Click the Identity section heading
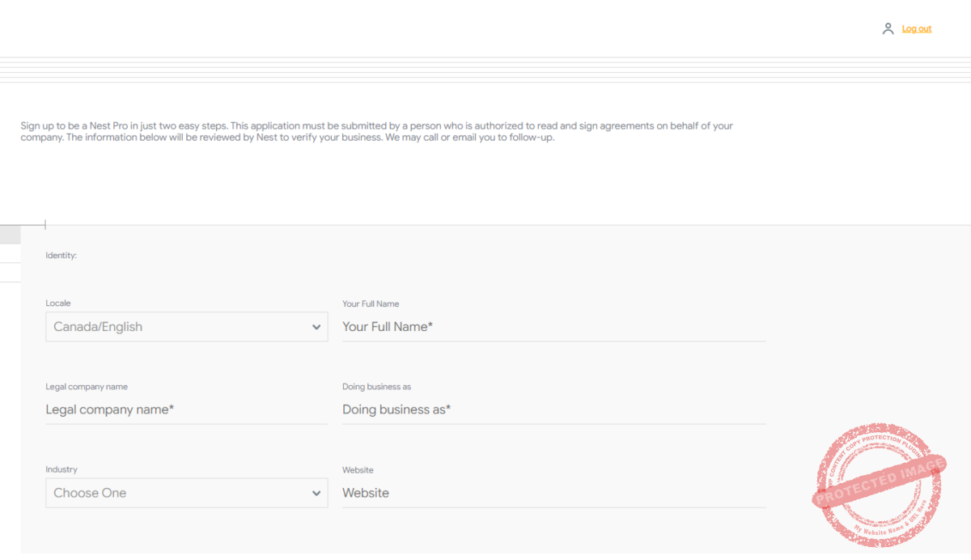This screenshot has height=560, width=971. [61, 256]
